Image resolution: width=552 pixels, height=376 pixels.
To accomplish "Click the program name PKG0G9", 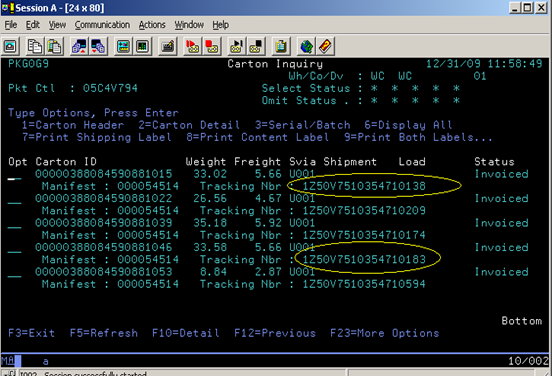I will pos(28,64).
